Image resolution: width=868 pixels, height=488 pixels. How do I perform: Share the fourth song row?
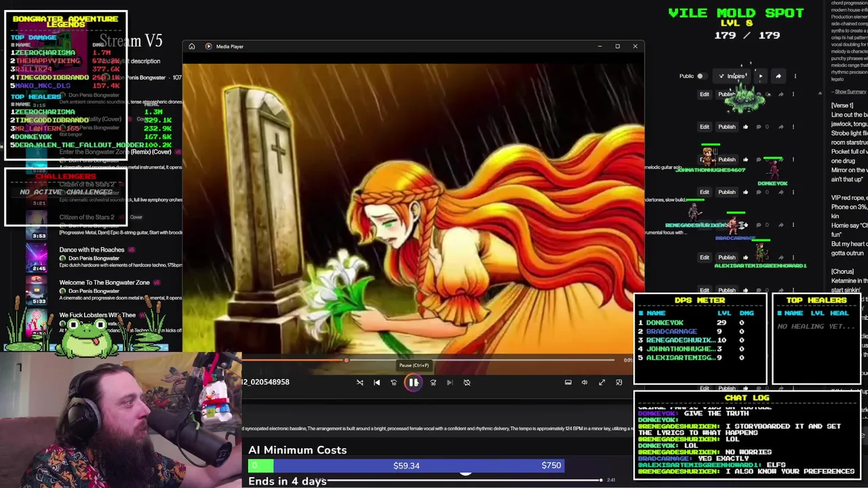click(781, 192)
